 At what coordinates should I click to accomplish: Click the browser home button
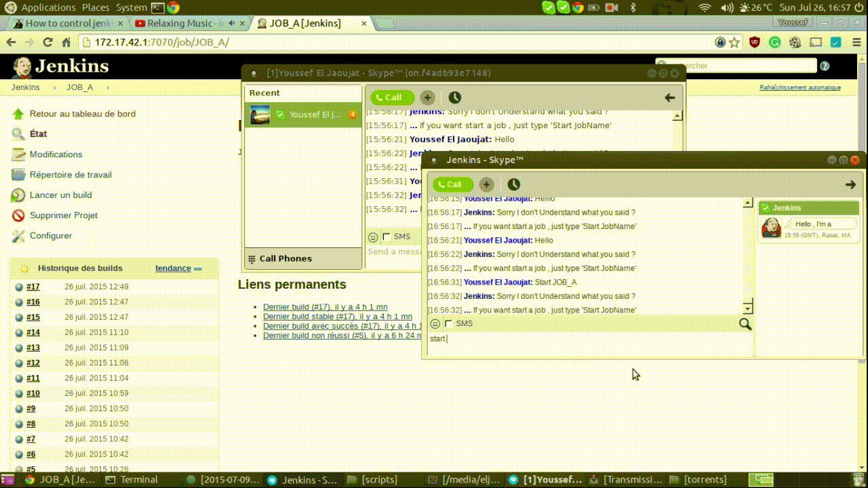coord(66,42)
